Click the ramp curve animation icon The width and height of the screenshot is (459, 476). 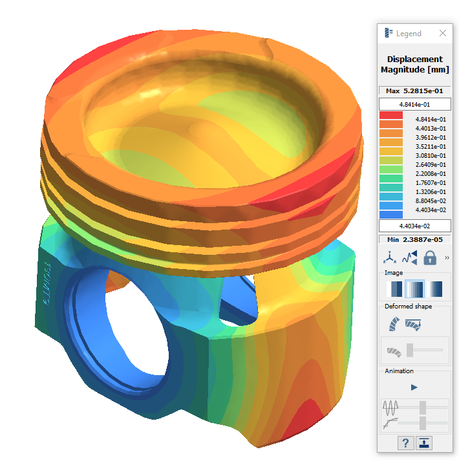(390, 423)
